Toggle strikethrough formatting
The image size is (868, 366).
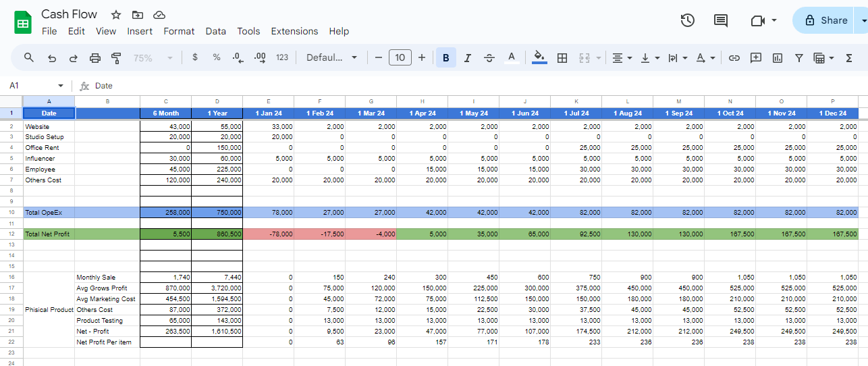[x=489, y=58]
